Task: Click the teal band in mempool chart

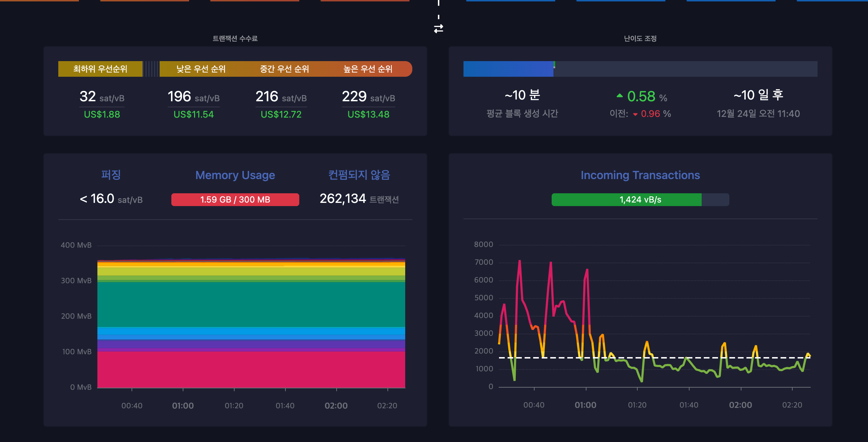Action: click(x=251, y=304)
